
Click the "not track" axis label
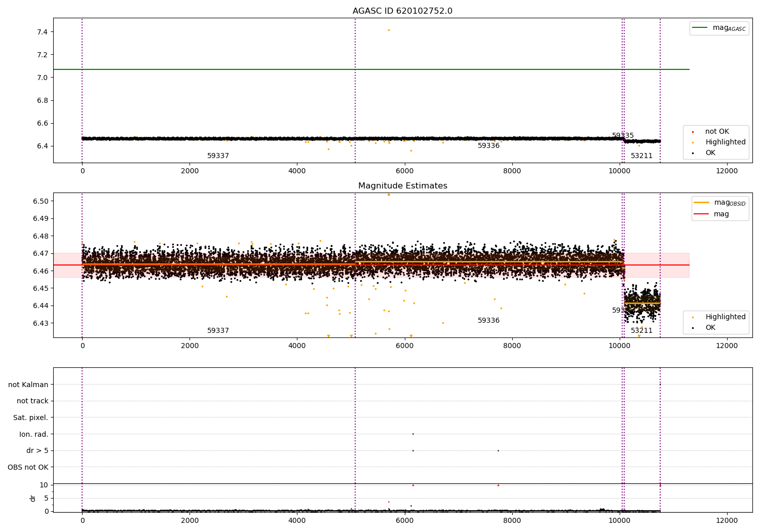click(x=32, y=401)
